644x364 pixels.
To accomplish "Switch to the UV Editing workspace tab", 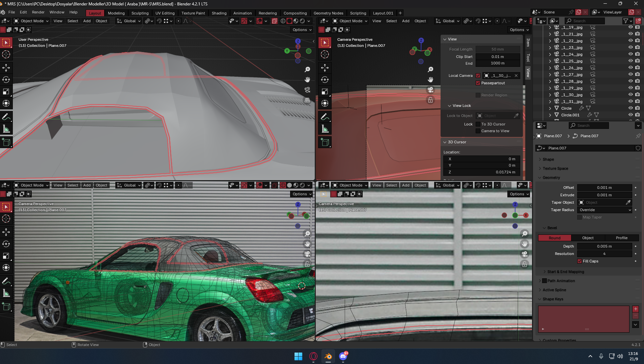I will tap(165, 13).
